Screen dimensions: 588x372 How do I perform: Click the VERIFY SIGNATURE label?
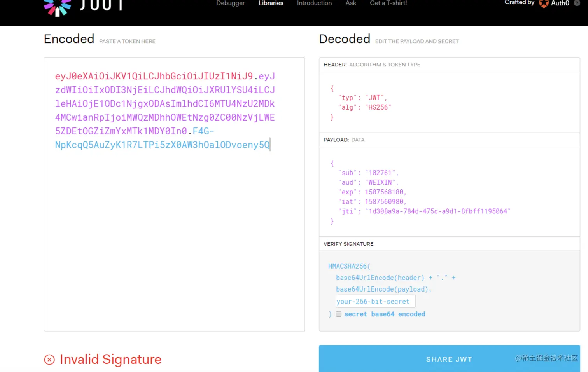[348, 244]
